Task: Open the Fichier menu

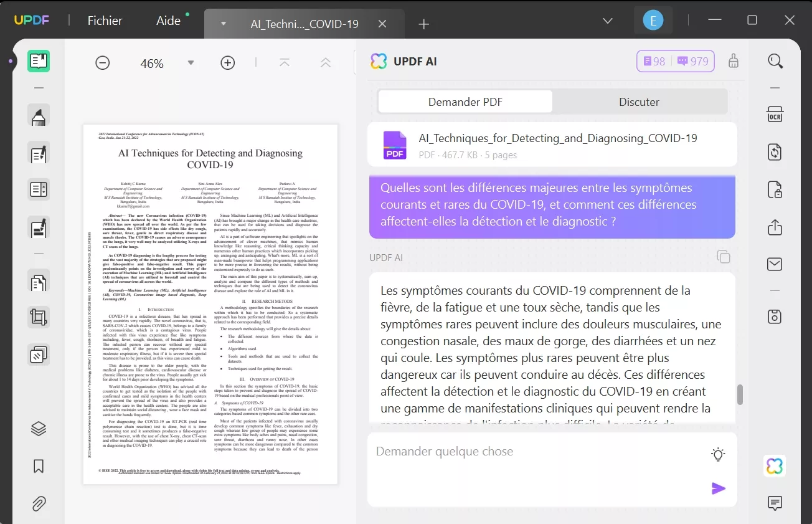Action: (105, 20)
